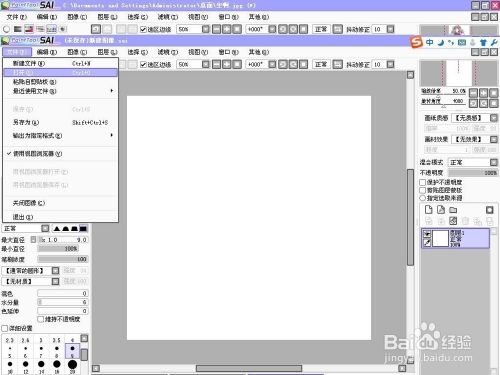Select the flat brush edge shape icon
Screen dimensions: 500x375
click(83, 229)
